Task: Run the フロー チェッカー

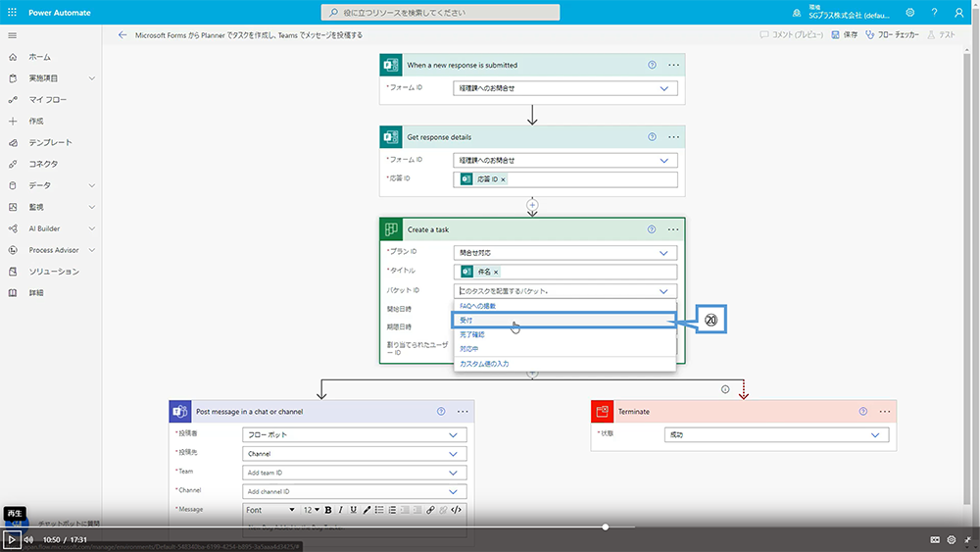Action: pos(892,35)
